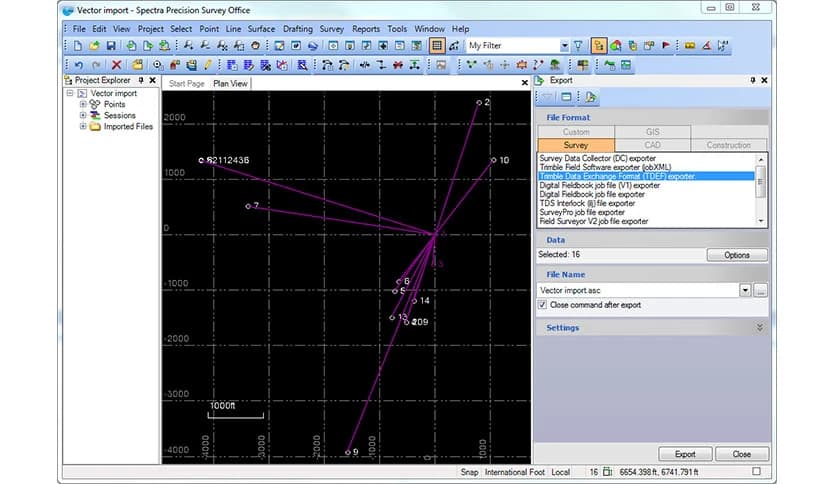Select Field Surveyor V2 job file exporter

646,221
